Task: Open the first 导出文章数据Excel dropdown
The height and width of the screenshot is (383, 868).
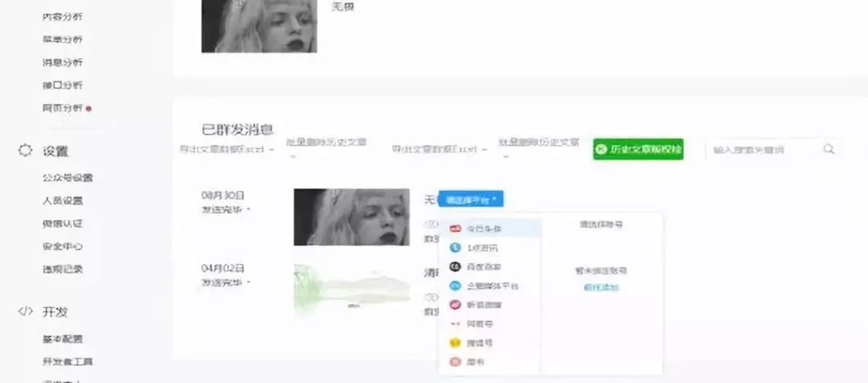Action: coord(227,150)
